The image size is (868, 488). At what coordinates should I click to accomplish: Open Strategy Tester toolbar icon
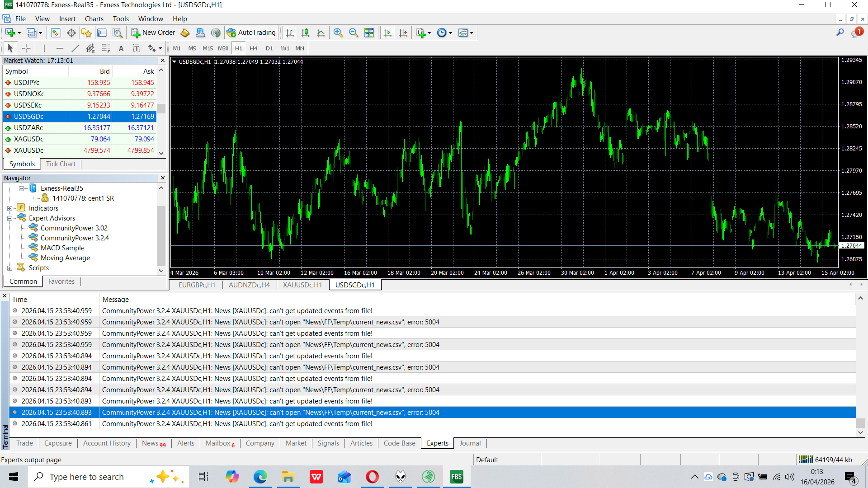118,33
